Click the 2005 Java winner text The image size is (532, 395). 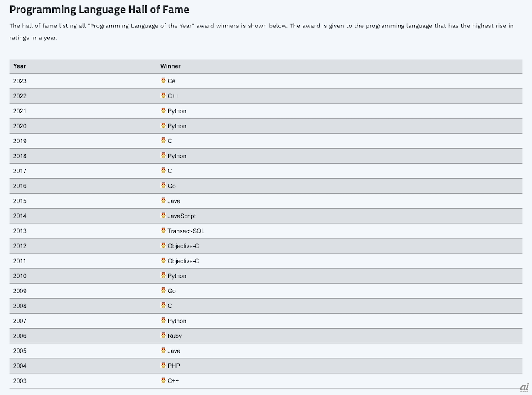tap(174, 351)
